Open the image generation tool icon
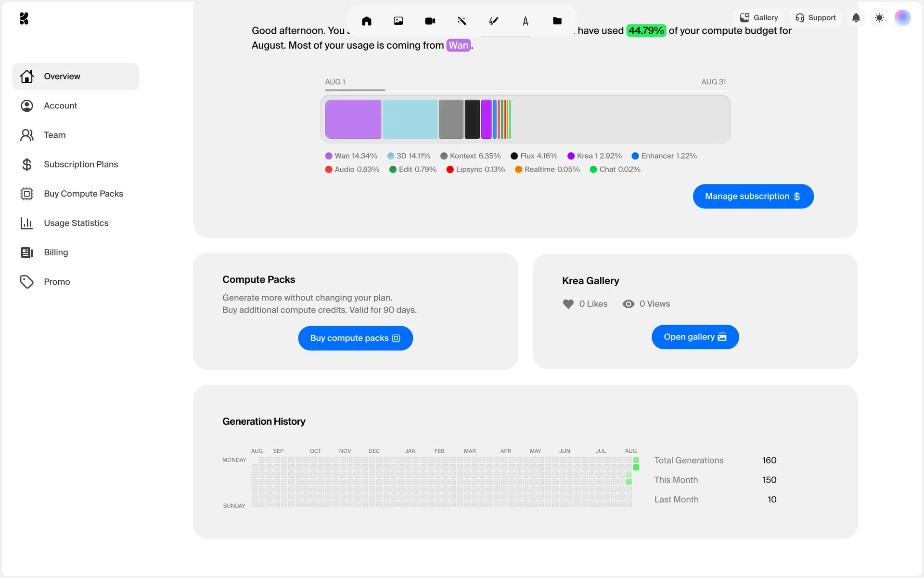Image resolution: width=924 pixels, height=578 pixels. 398,21
